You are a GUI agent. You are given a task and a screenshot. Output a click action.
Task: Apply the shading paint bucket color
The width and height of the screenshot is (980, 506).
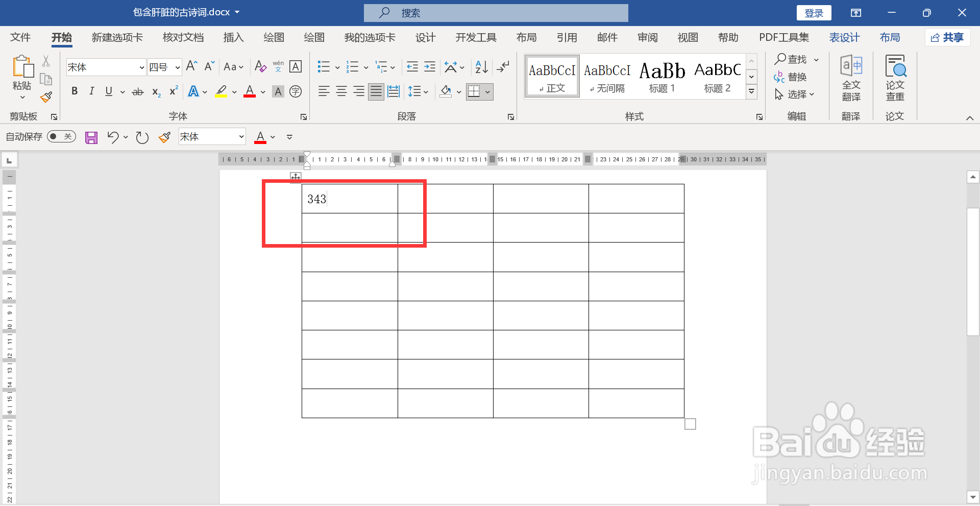(x=446, y=91)
